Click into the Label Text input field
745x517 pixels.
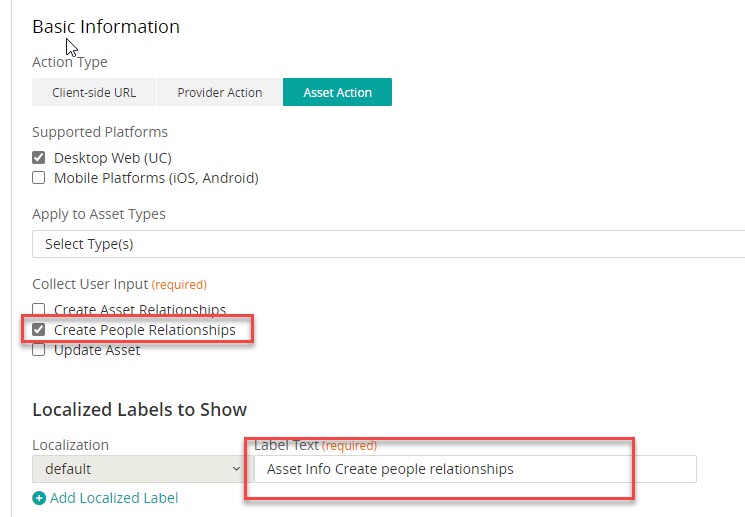click(475, 469)
